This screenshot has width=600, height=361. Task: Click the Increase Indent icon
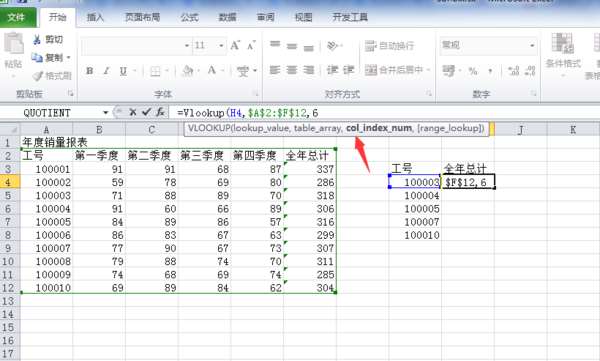(x=348, y=70)
